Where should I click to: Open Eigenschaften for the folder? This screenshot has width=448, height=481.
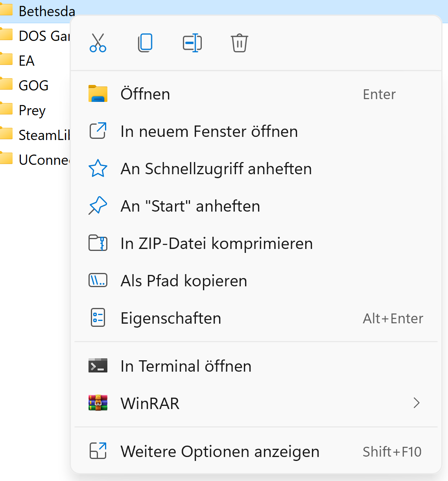[171, 318]
